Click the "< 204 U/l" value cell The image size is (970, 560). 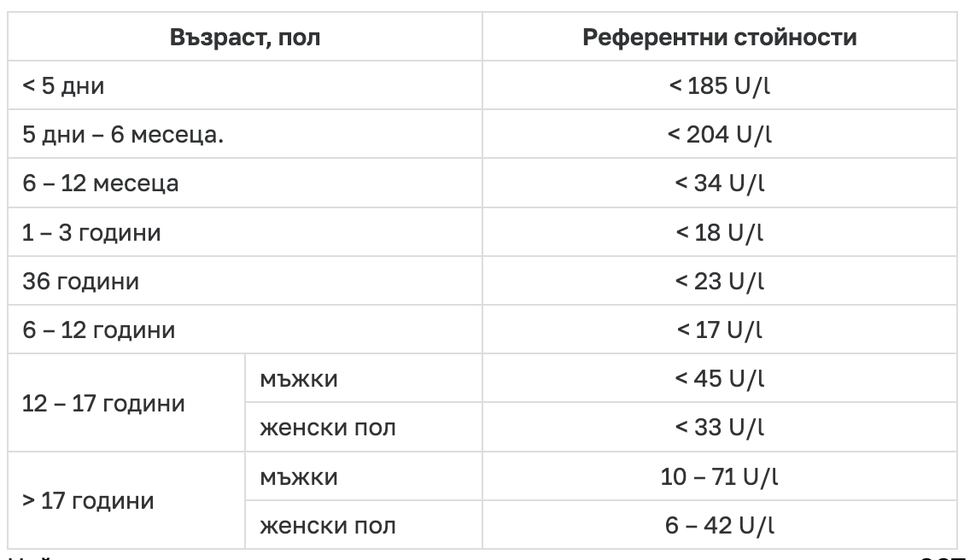pos(721,135)
